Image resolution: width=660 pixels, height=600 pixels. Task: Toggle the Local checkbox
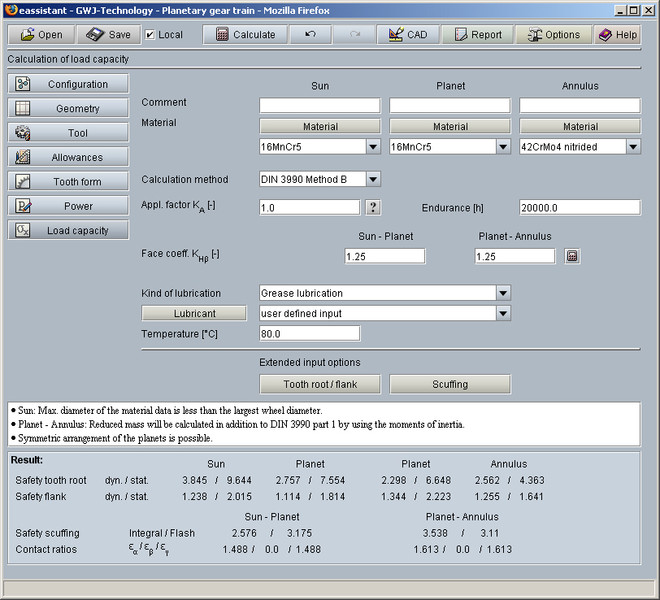[x=150, y=34]
